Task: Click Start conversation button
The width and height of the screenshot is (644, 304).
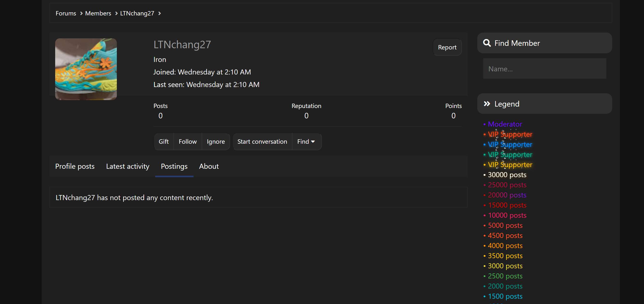Action: click(262, 142)
